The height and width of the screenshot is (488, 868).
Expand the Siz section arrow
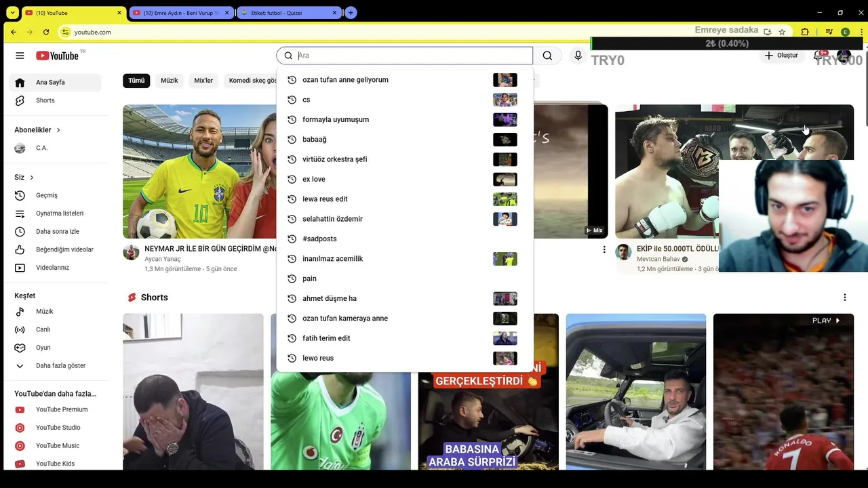coord(31,178)
